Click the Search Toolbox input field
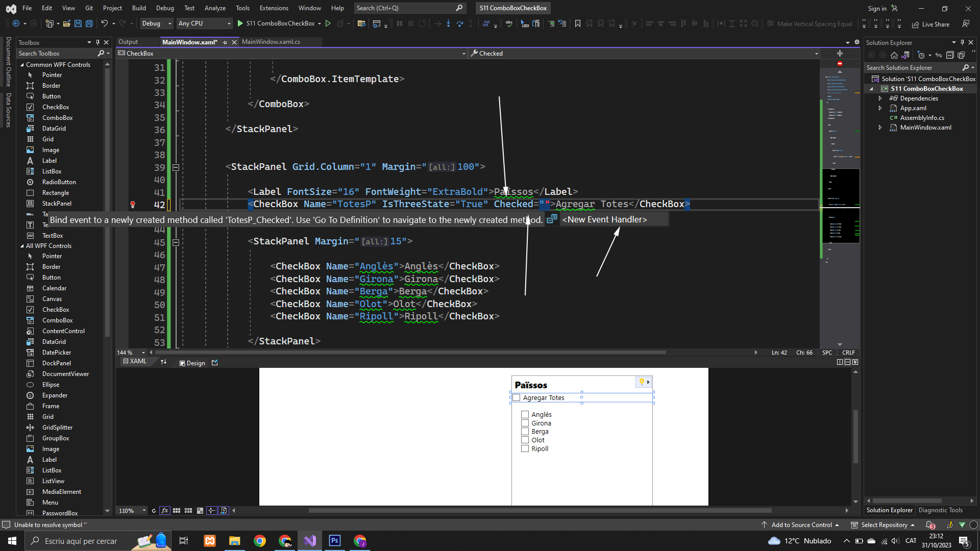The image size is (980, 551). (56, 54)
